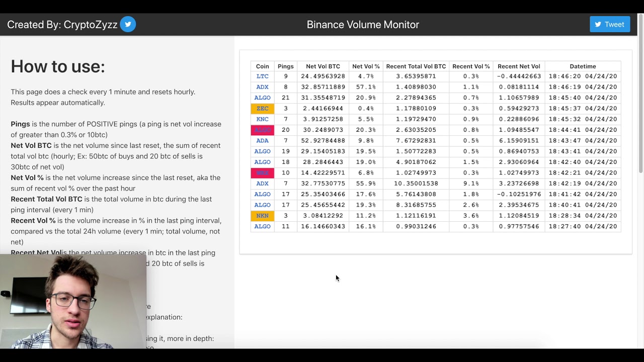Click the Recent Vol % column header
The width and height of the screenshot is (644, 362).
click(471, 66)
